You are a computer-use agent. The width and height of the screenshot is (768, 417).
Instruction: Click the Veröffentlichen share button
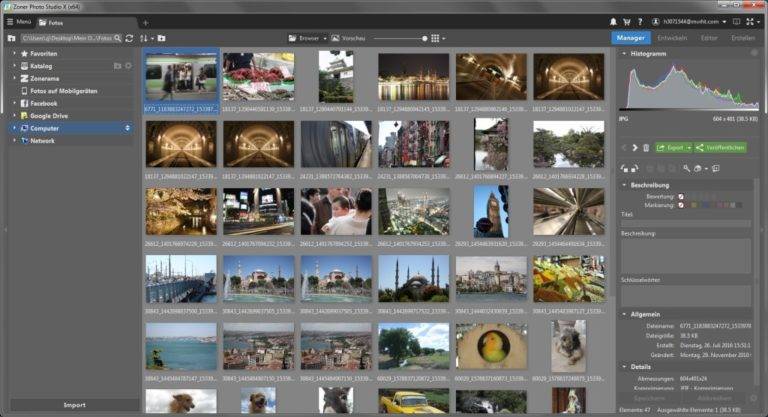click(x=720, y=147)
